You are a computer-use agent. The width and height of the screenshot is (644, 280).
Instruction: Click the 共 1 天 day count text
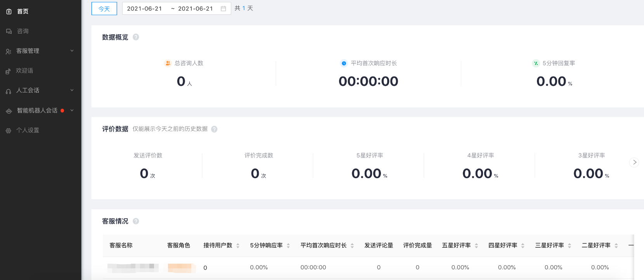click(x=244, y=8)
